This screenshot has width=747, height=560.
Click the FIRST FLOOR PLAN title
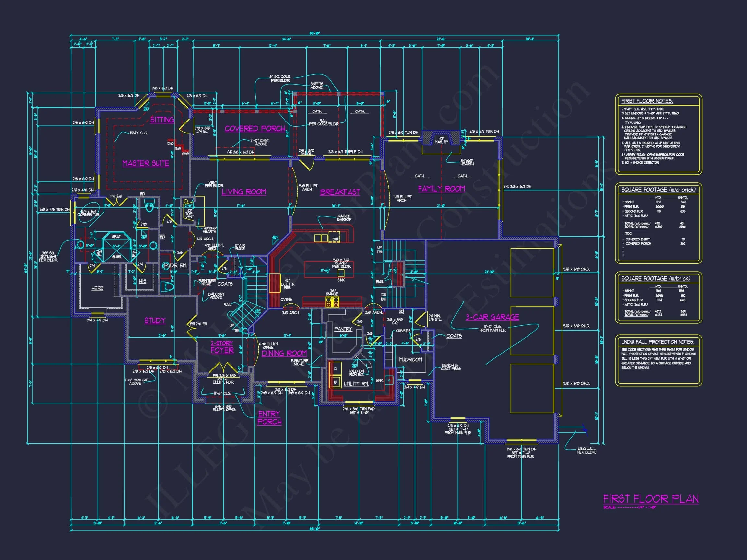click(x=651, y=499)
